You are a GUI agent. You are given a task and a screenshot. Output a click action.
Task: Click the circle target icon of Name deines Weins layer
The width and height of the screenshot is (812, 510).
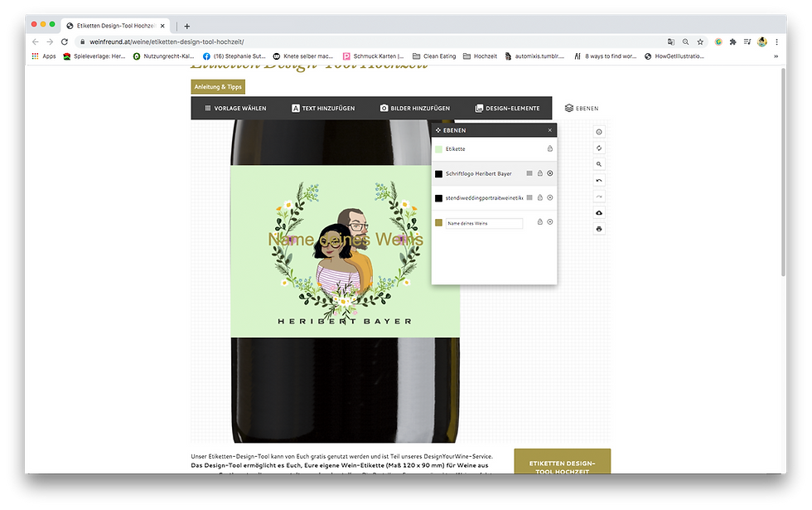coord(550,222)
